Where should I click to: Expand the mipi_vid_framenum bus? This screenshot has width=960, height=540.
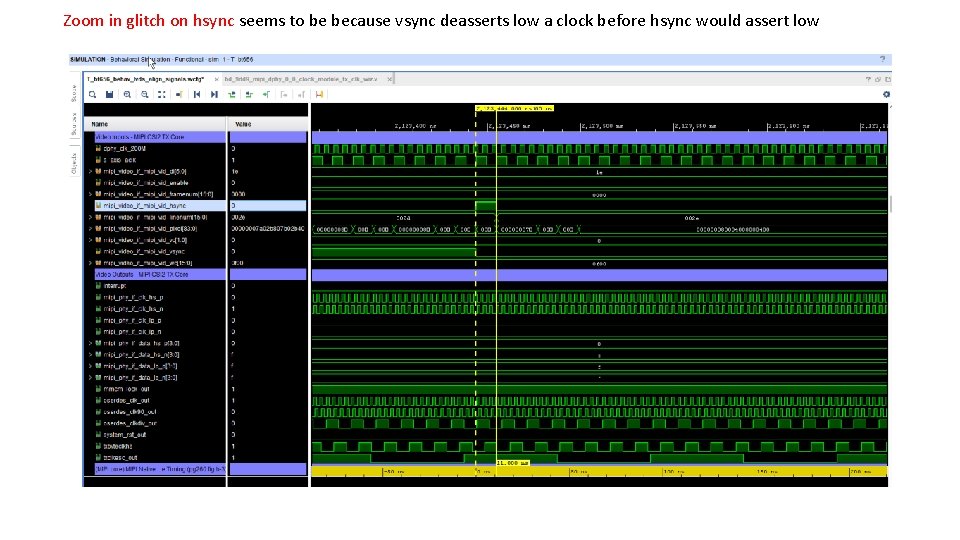tap(91, 194)
